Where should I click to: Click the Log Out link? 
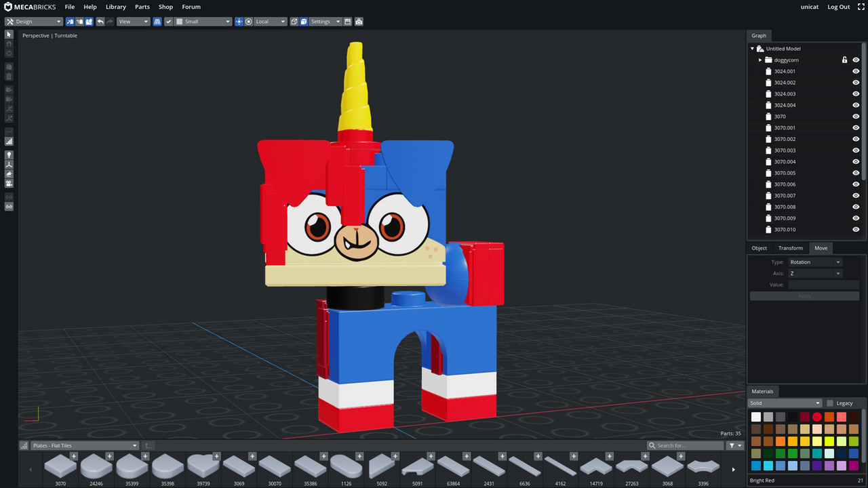(839, 7)
